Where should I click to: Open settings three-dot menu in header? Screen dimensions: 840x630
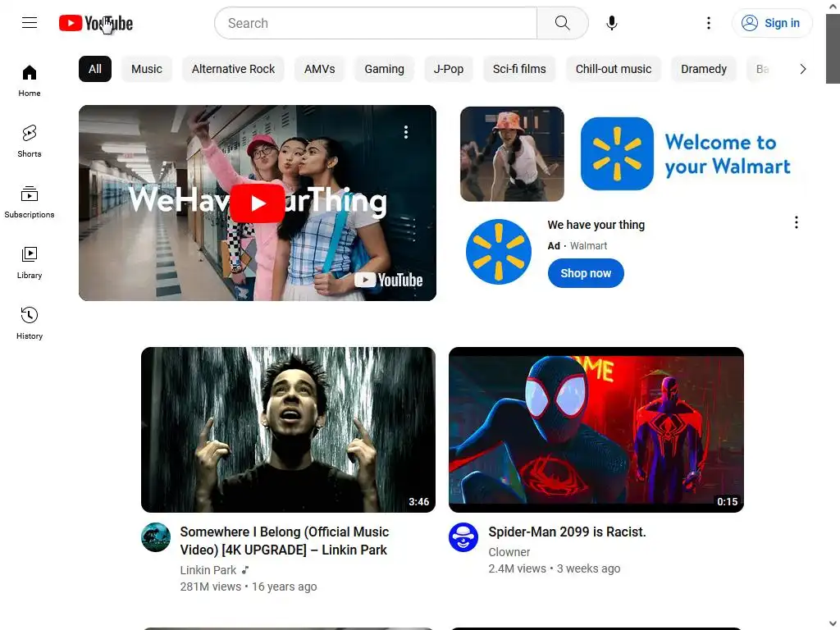click(708, 23)
